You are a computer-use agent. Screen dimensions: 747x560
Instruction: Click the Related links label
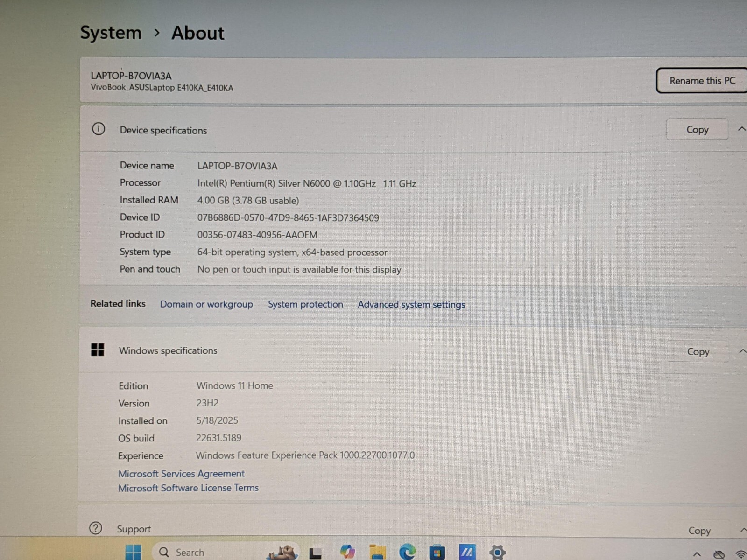[118, 303]
